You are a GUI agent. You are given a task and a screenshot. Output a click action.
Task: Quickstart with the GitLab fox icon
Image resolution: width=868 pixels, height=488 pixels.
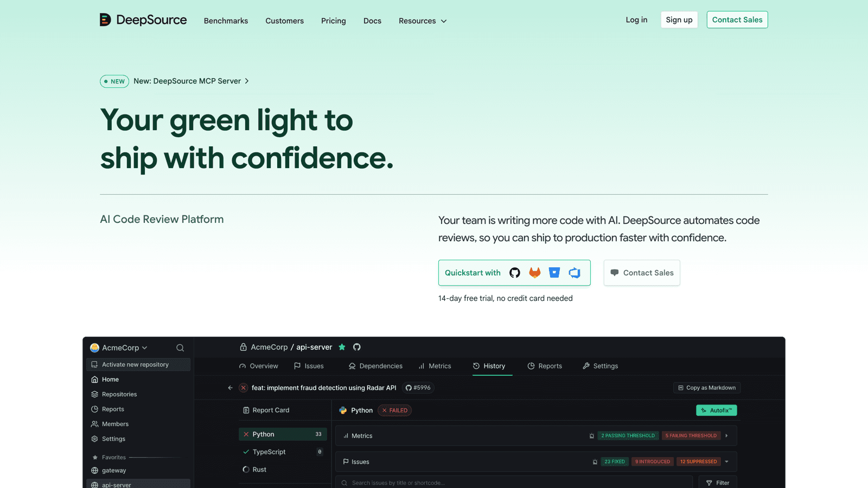point(535,273)
